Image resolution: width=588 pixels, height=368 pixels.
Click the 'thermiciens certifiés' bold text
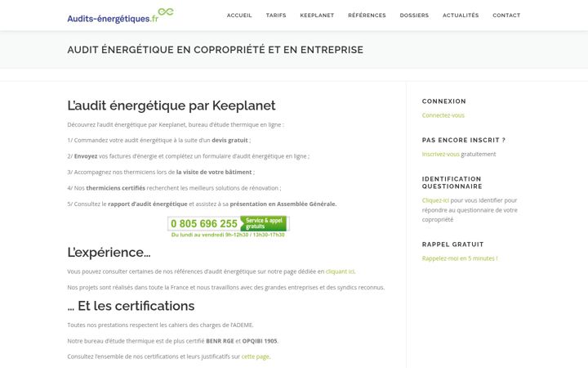(115, 188)
